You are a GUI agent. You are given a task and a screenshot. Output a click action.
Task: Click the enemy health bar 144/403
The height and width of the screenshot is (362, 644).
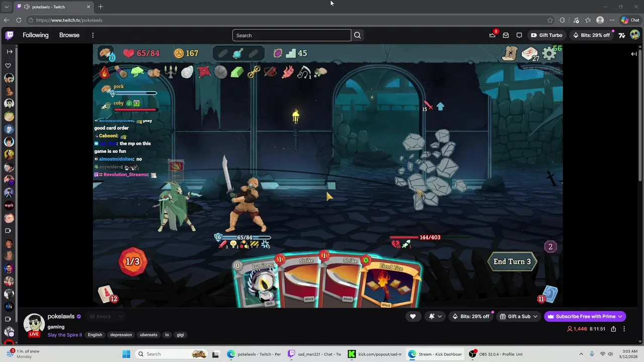430,237
